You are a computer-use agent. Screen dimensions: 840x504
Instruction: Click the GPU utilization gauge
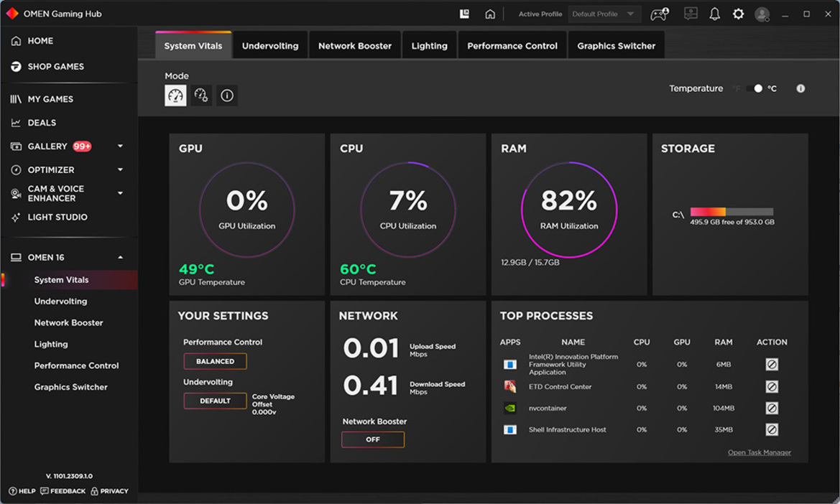(x=247, y=210)
